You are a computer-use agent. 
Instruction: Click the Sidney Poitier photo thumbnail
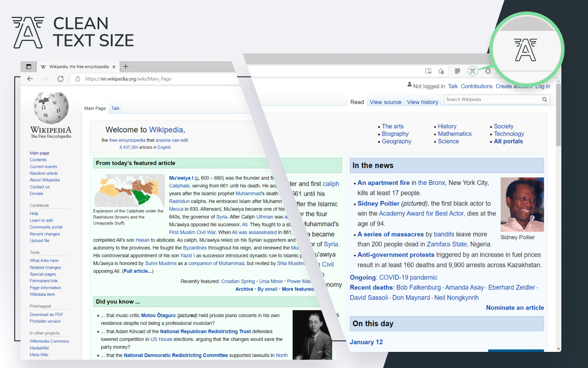[x=522, y=204]
